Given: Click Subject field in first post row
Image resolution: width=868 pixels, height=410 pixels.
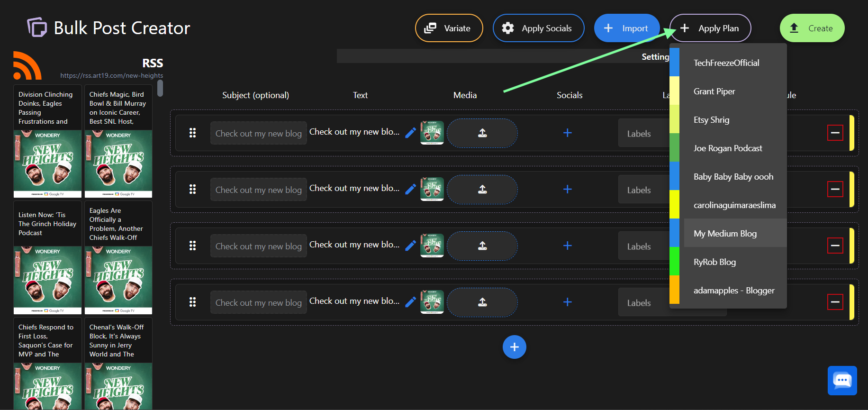Looking at the screenshot, I should pyautogui.click(x=258, y=133).
